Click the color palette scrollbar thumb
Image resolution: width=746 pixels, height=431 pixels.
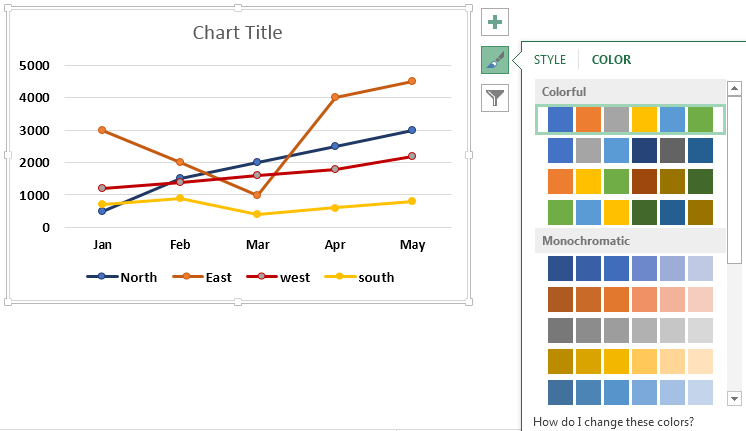point(734,179)
